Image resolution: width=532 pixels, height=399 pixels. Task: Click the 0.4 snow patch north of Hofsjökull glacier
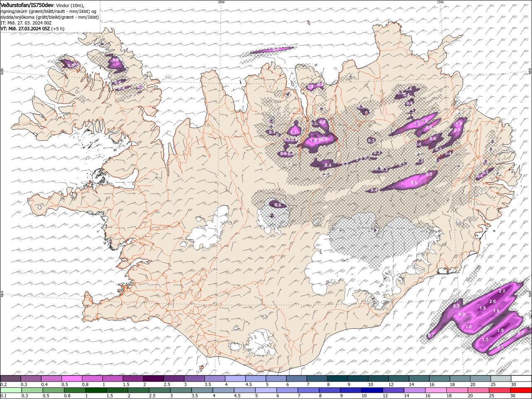278,204
